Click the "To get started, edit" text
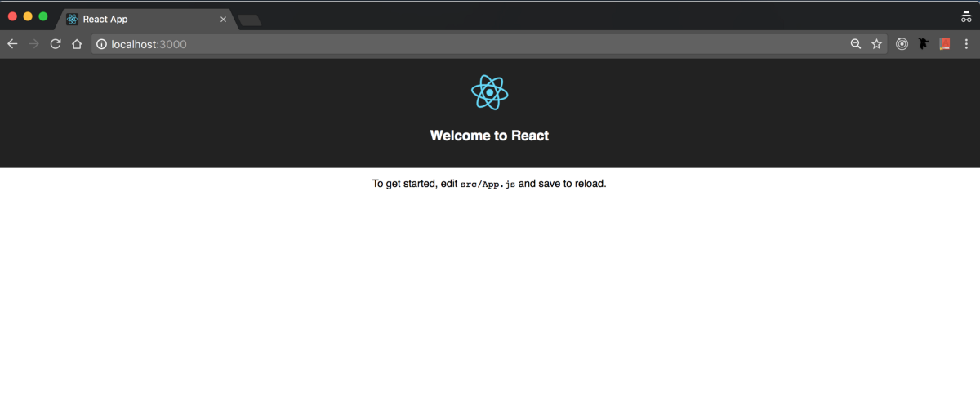 [415, 184]
